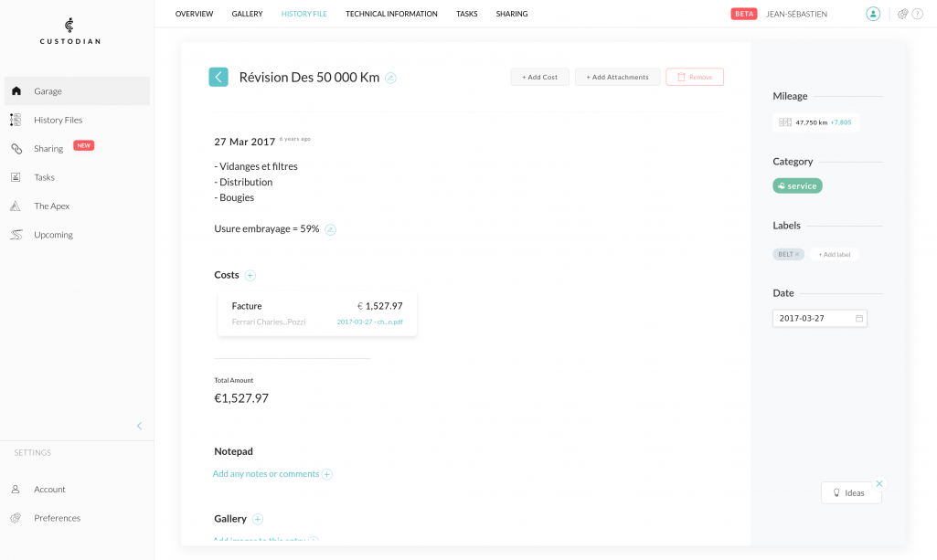
Task: Click the mileage 47,750 km field
Action: [816, 122]
